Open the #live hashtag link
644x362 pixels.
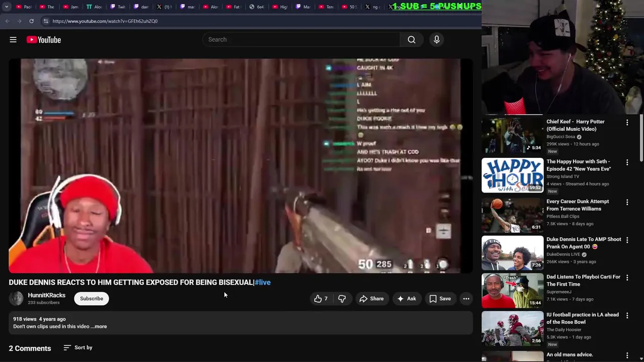point(263,283)
